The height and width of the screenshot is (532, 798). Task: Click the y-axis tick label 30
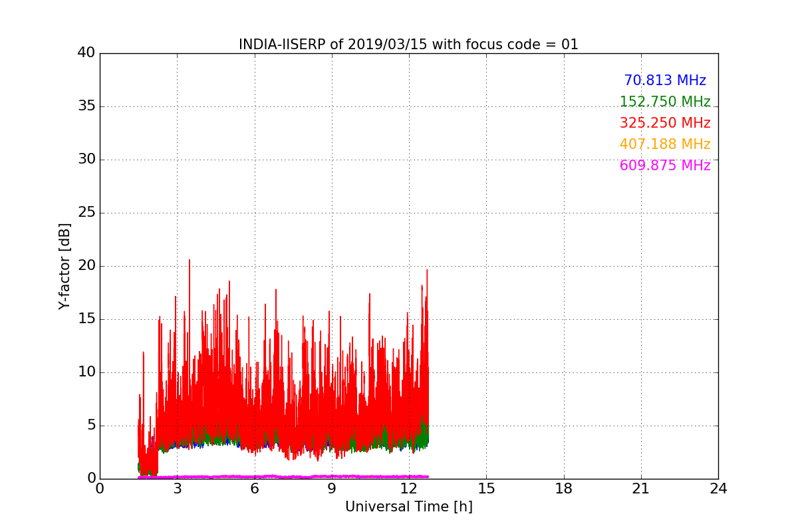pyautogui.click(x=86, y=160)
